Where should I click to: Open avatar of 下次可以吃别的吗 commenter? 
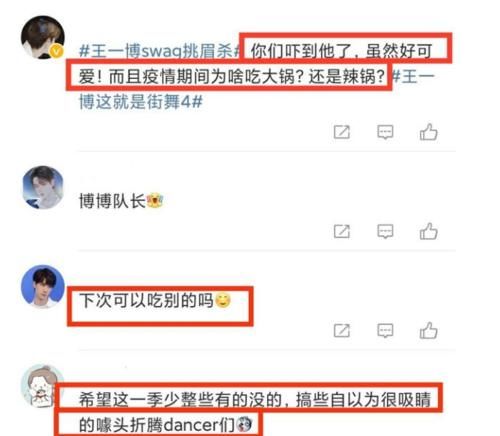coord(43,286)
